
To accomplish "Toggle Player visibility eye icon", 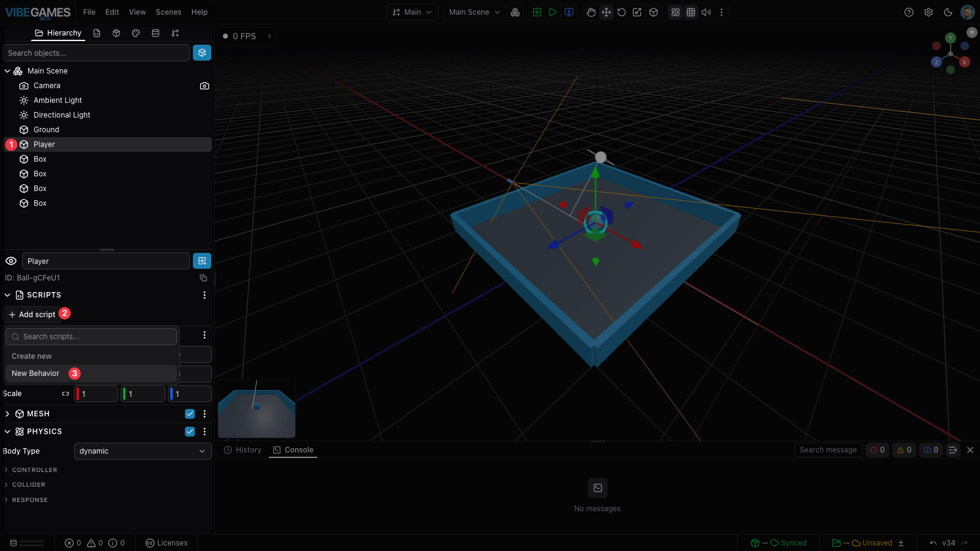I will coord(11,261).
